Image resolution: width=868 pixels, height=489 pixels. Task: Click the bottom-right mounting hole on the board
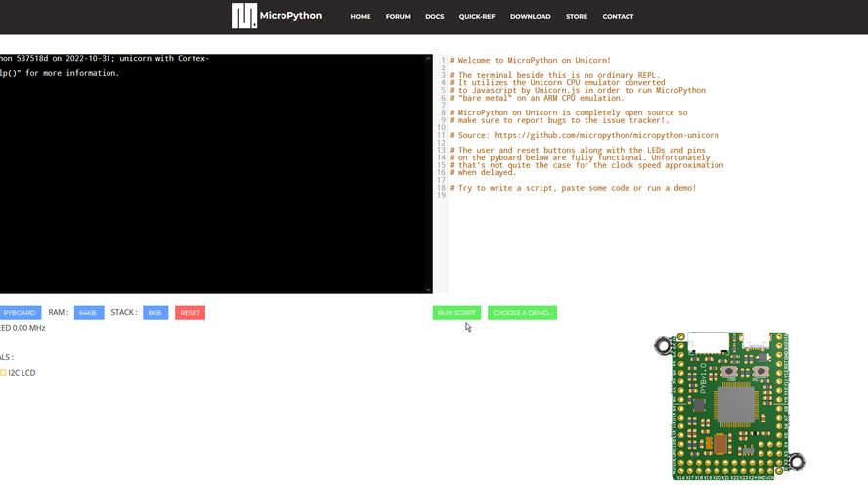(797, 462)
